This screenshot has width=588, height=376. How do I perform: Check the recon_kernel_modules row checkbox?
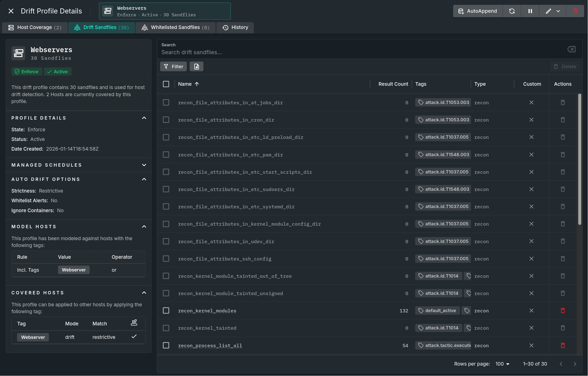(x=166, y=311)
